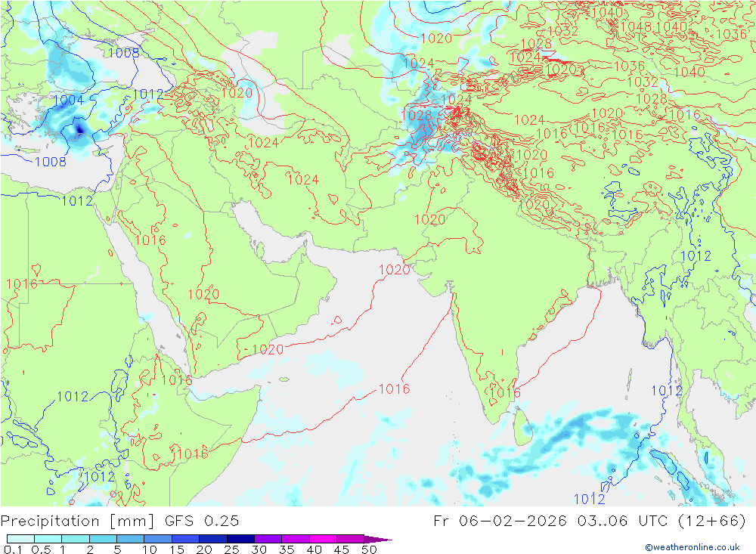The image size is (756, 554).
Task: Click the '(12+66)' forecast hour text
Action: pos(711,522)
